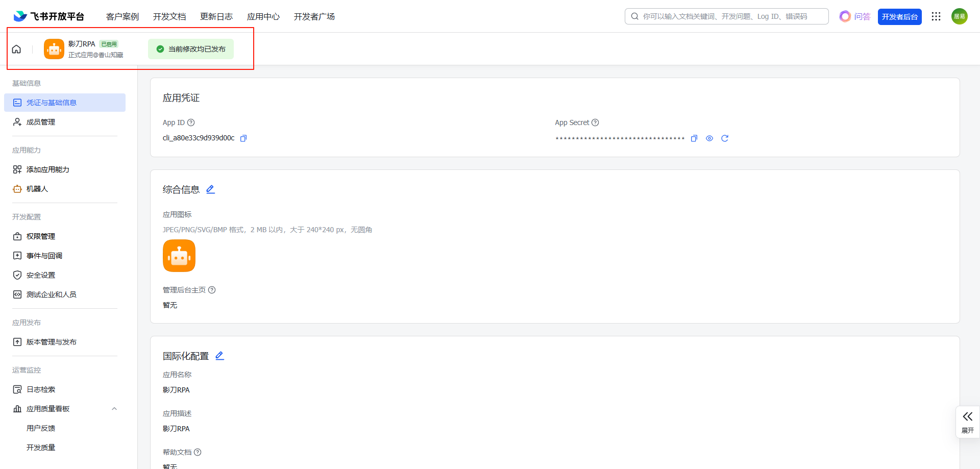This screenshot has width=980, height=469.
Task: Reset the App Secret with refresh icon
Action: [x=724, y=138]
